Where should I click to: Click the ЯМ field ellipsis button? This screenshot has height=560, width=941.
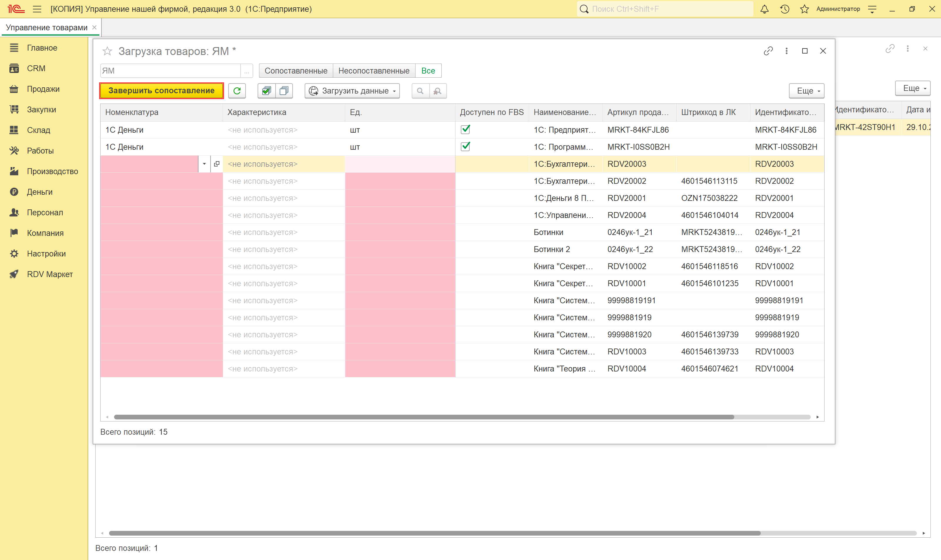point(246,71)
